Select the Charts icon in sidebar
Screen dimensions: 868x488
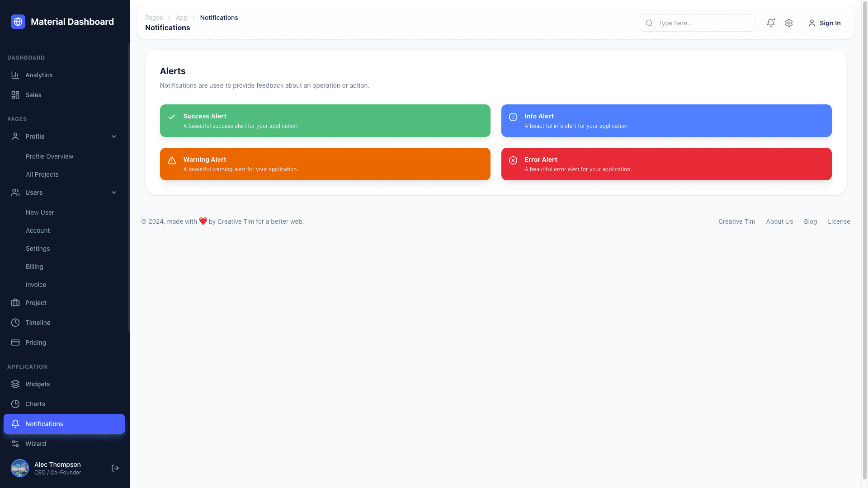point(15,404)
